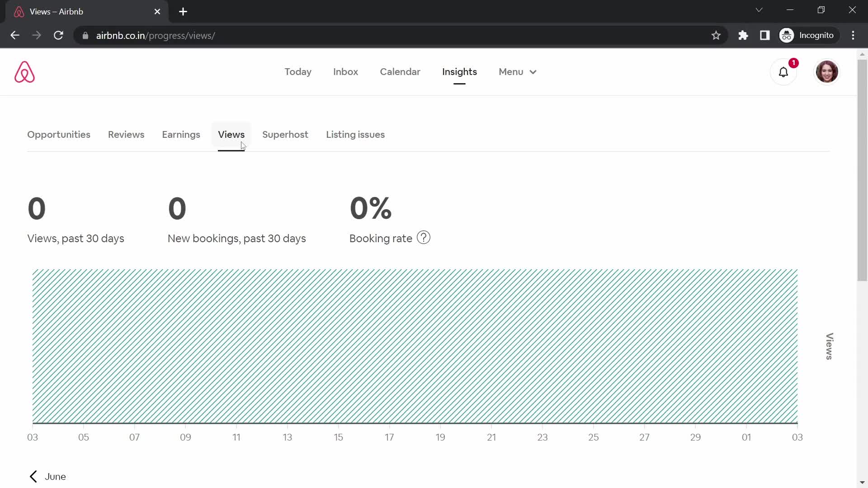Expand the Menu dropdown
868x488 pixels.
click(x=518, y=72)
